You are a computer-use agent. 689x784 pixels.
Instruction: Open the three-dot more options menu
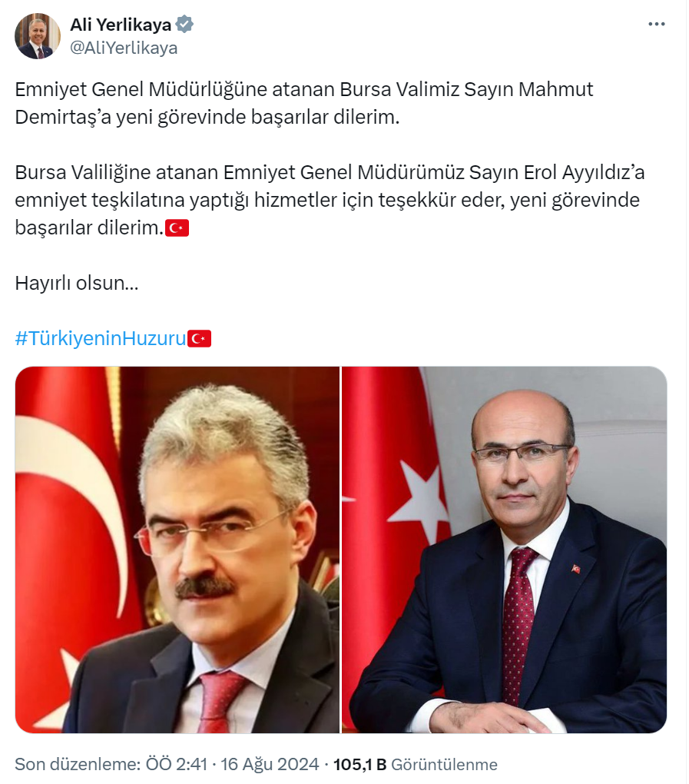[x=656, y=24]
